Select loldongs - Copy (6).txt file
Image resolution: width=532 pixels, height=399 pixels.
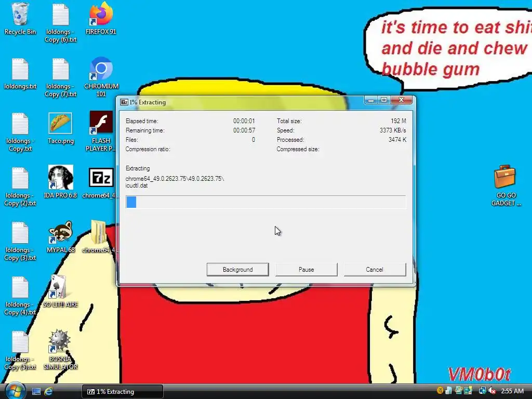click(60, 23)
